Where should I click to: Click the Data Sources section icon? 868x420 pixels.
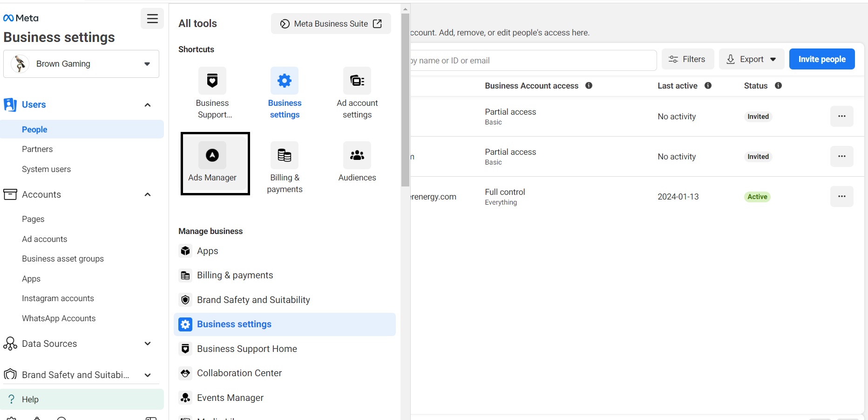click(10, 344)
